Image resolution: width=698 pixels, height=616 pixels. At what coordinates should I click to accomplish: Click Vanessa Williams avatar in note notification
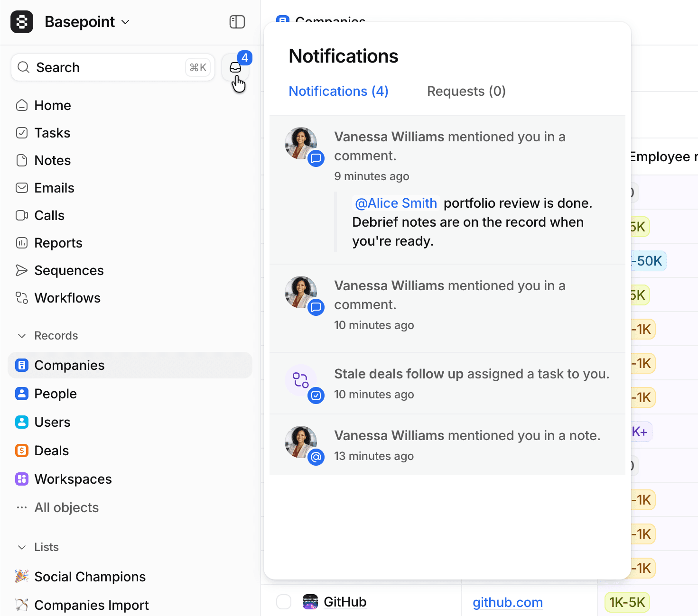[x=301, y=442]
